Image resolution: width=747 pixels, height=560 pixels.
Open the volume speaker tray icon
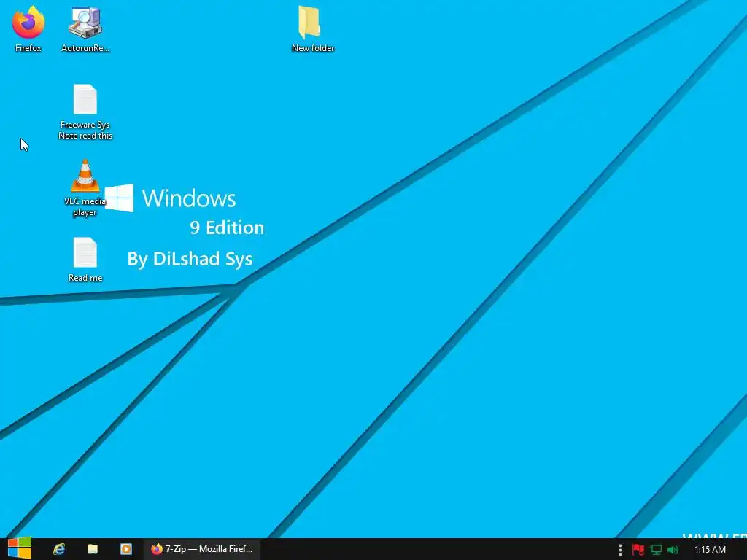[x=673, y=550]
